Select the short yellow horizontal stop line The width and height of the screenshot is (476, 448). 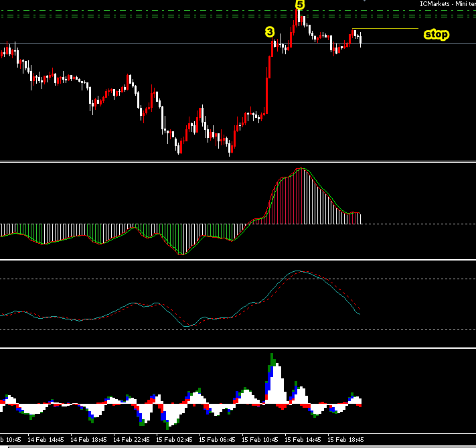pyautogui.click(x=385, y=29)
